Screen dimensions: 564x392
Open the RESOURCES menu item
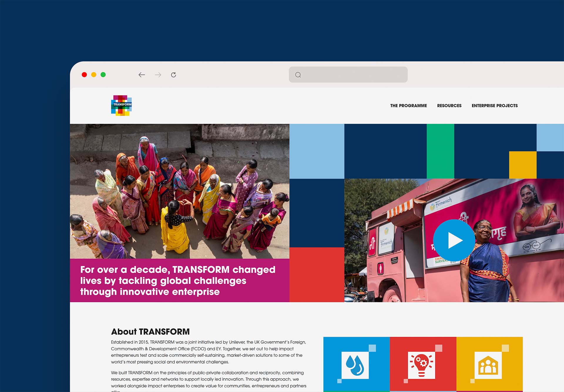tap(449, 106)
